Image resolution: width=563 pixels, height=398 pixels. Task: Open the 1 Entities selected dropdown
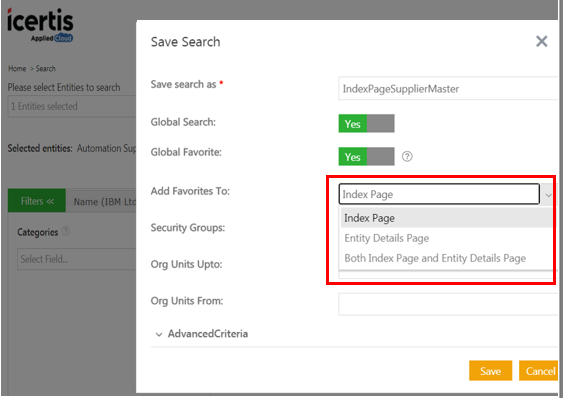pyautogui.click(x=72, y=106)
